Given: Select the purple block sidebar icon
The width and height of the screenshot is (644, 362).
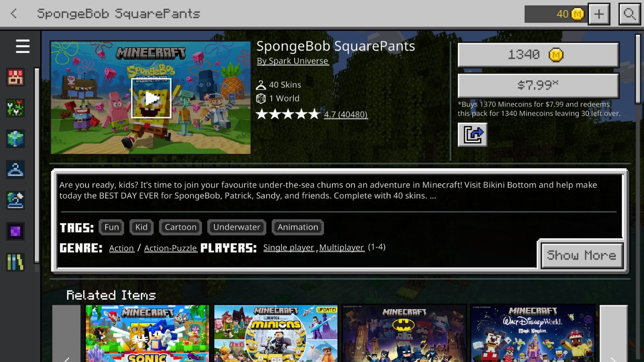Looking at the screenshot, I should point(16,231).
